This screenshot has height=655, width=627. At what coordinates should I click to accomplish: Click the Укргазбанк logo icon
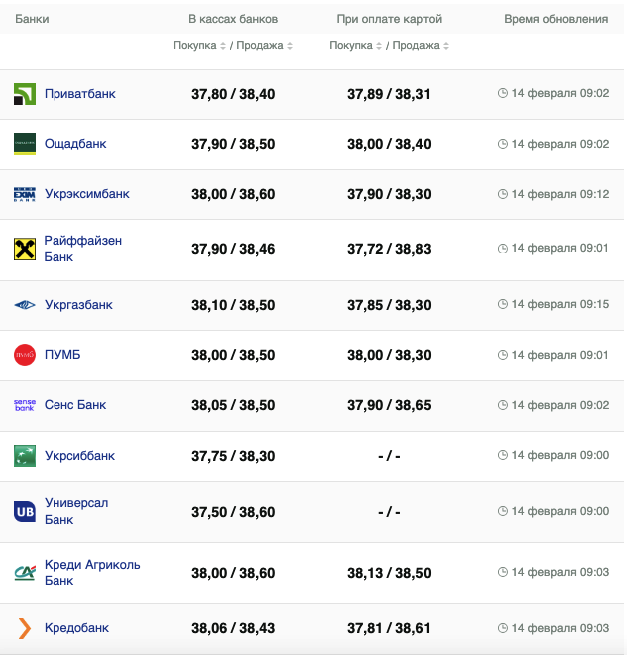pyautogui.click(x=25, y=305)
